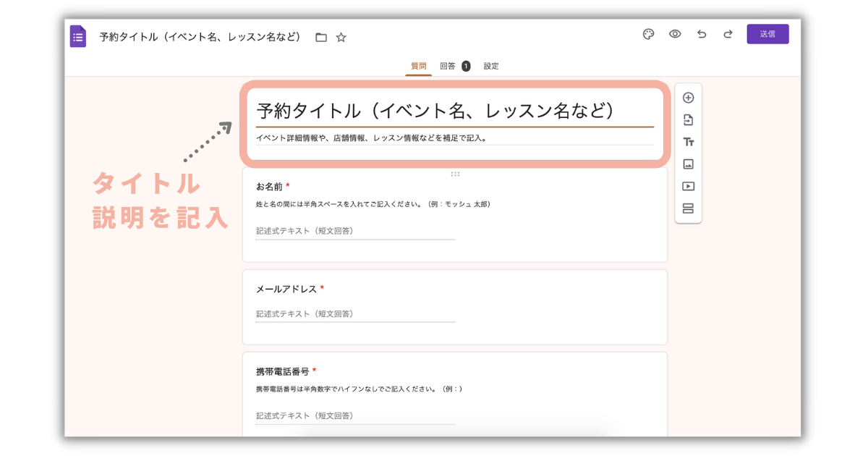This screenshot has width=868, height=456.
Task: Import questions from another form
Action: (x=688, y=120)
